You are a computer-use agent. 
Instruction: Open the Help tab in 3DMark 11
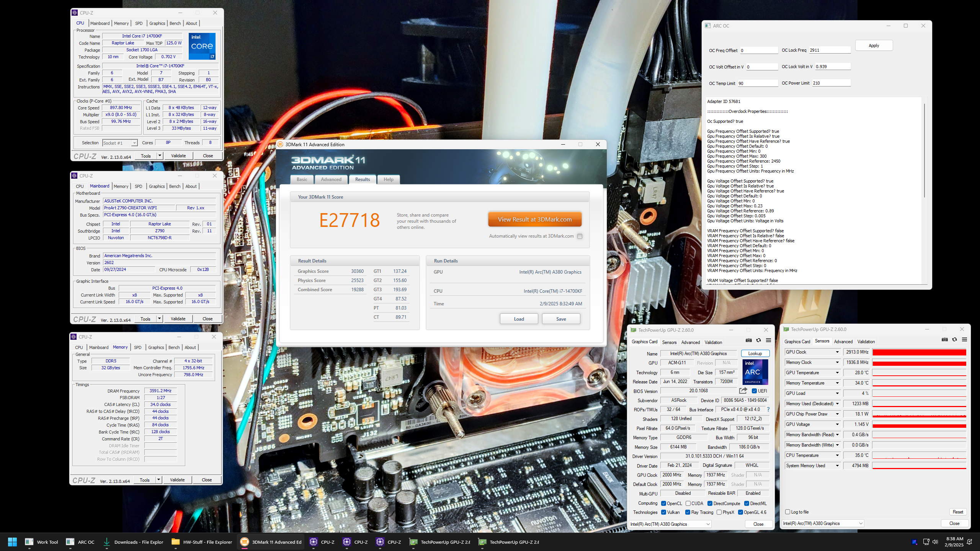(388, 179)
